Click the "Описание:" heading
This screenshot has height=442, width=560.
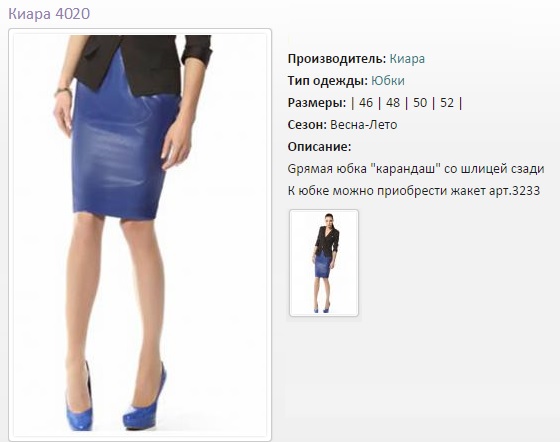pos(319,147)
